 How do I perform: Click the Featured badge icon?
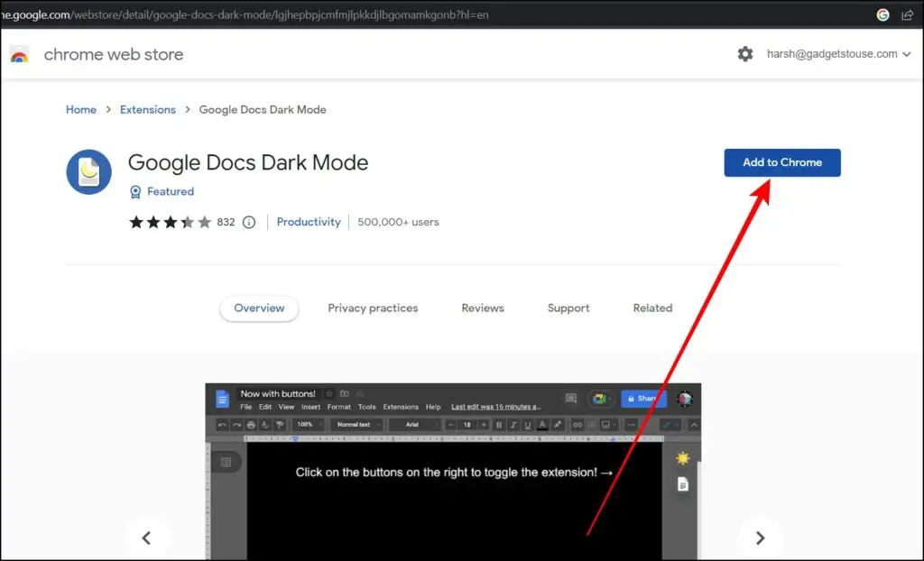pyautogui.click(x=135, y=192)
